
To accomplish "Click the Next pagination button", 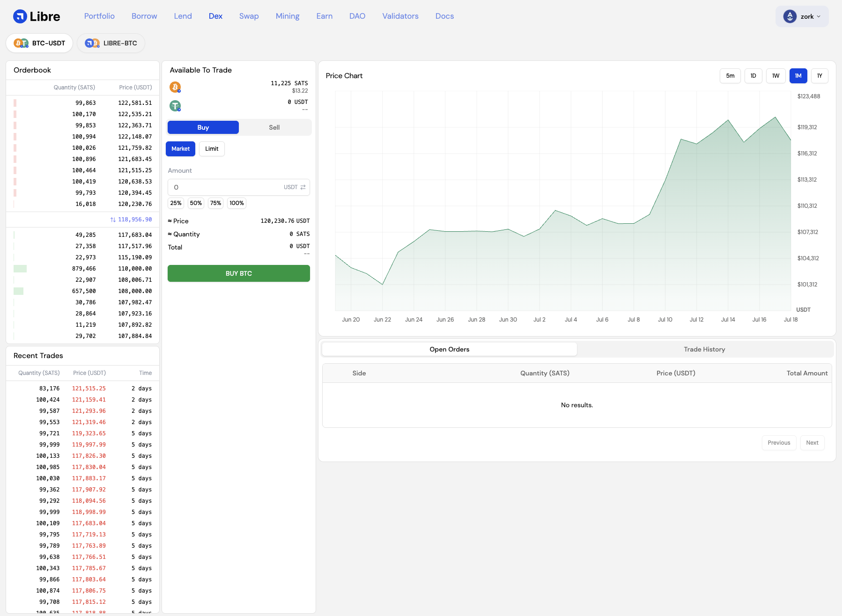I will point(812,443).
